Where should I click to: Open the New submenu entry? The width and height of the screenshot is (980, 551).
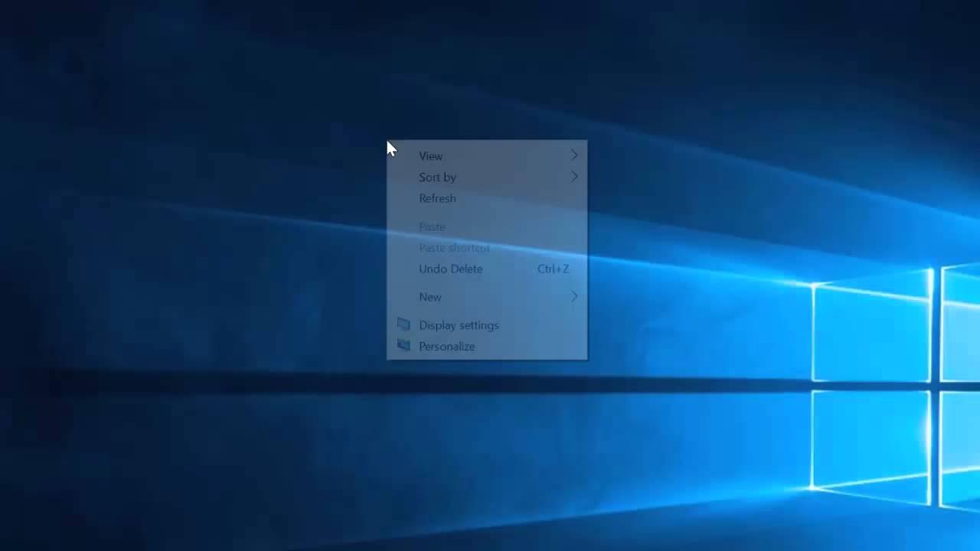(x=487, y=297)
